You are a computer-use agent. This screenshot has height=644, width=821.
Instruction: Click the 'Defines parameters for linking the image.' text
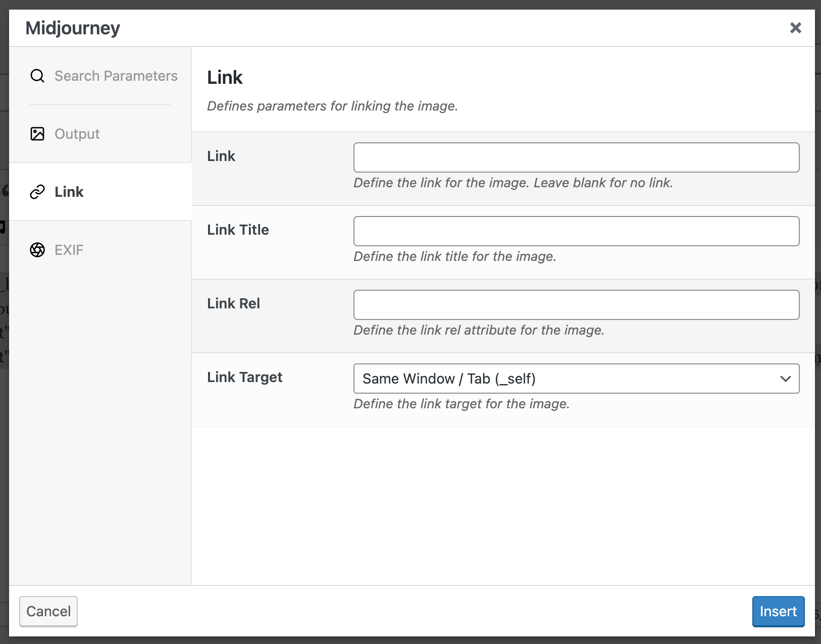[332, 106]
